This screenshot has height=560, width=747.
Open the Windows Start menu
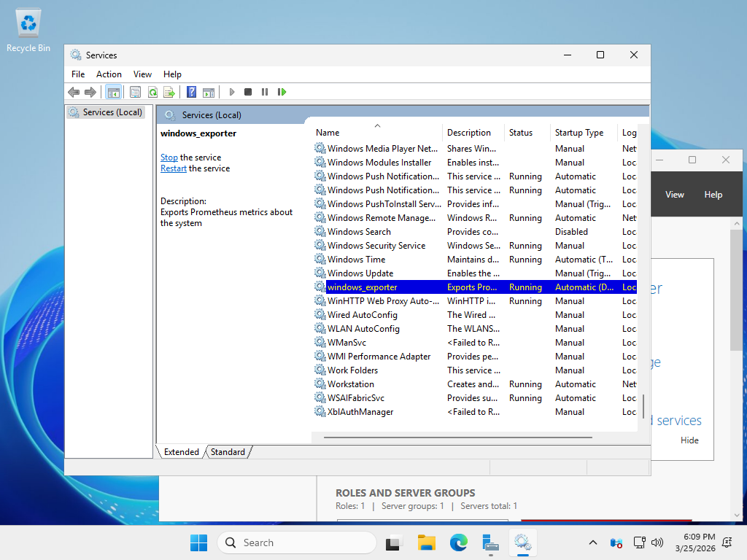[x=198, y=542]
